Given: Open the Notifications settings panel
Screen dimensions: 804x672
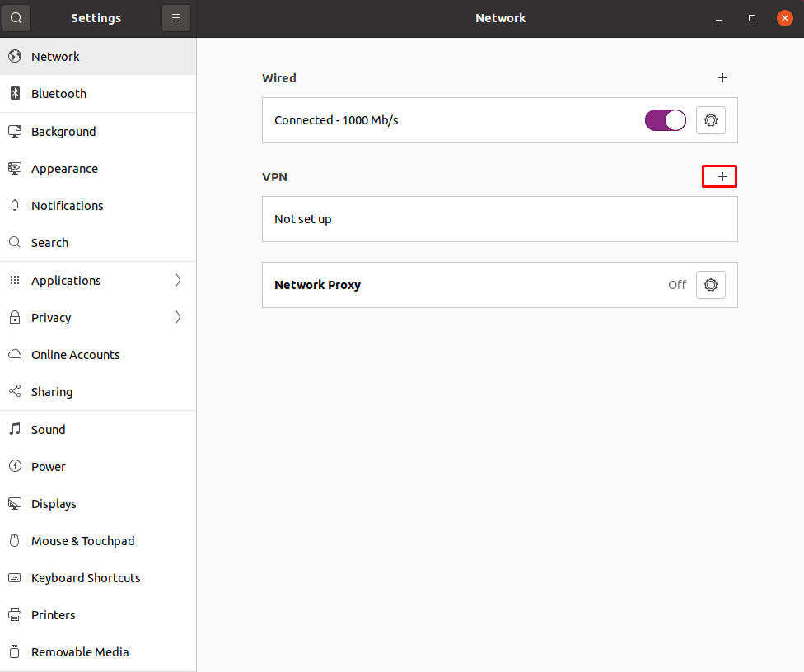Looking at the screenshot, I should pyautogui.click(x=68, y=206).
